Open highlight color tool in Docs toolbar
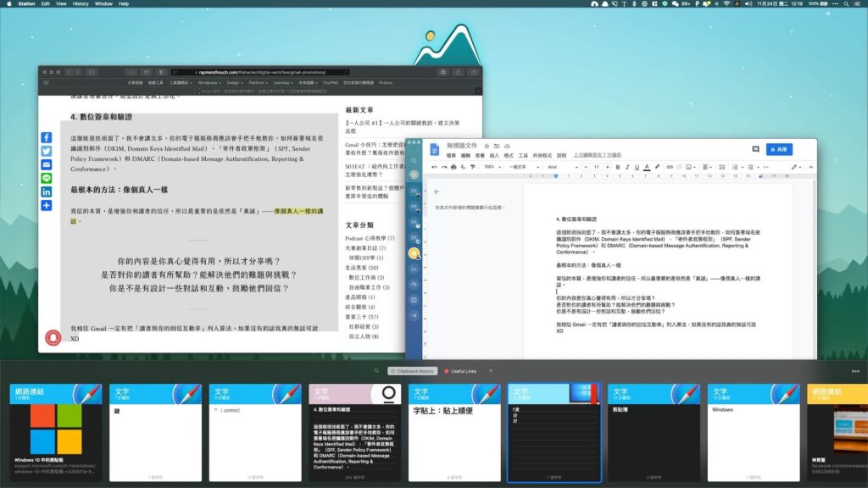 657,167
